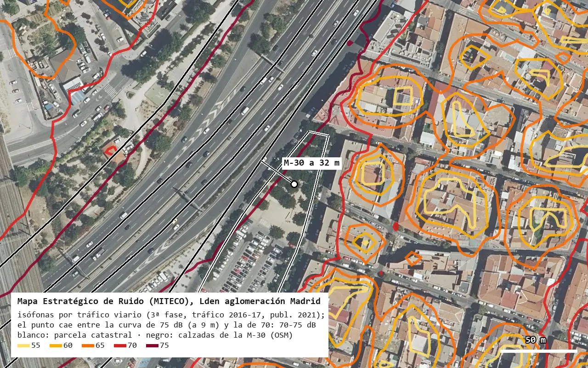Click the legend line starting 'isófonas por tráfico viario'
The image size is (588, 368).
171,315
